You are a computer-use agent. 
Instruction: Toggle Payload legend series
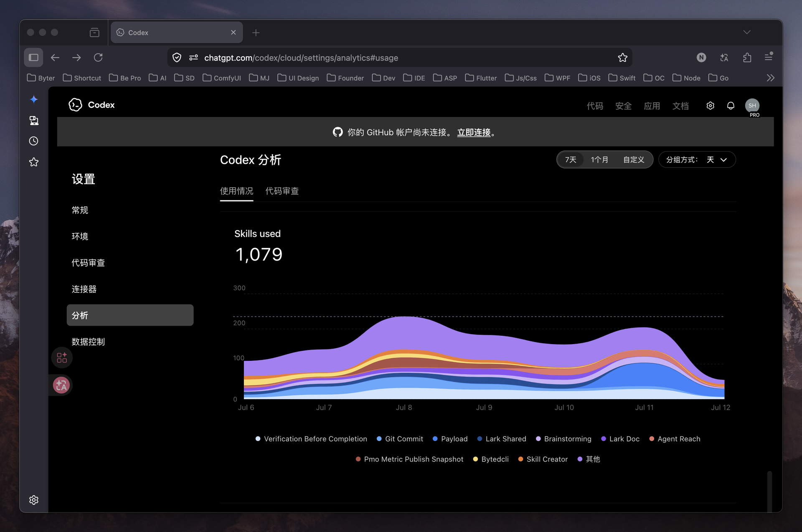click(450, 439)
